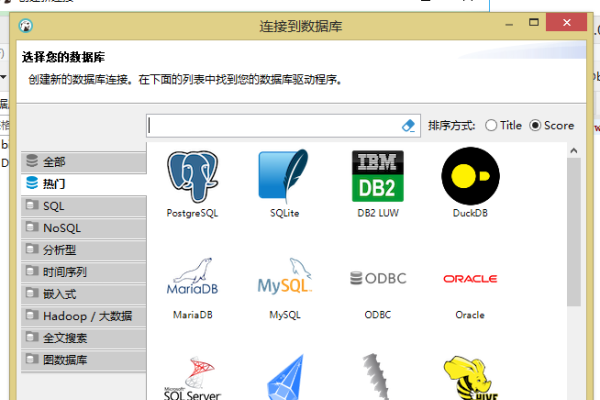This screenshot has width=600, height=400.
Task: Show the NoSQL category
Action: pos(84,228)
